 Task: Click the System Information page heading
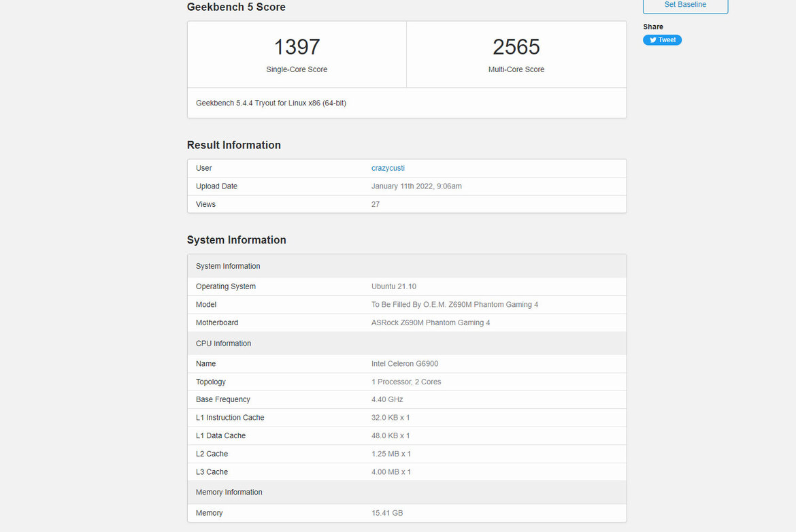(x=237, y=240)
